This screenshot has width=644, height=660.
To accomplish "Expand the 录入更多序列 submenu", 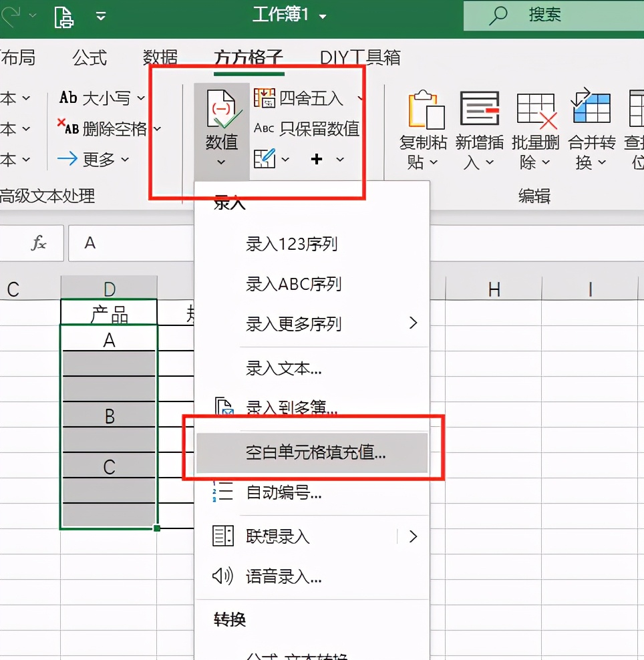I will [x=414, y=324].
